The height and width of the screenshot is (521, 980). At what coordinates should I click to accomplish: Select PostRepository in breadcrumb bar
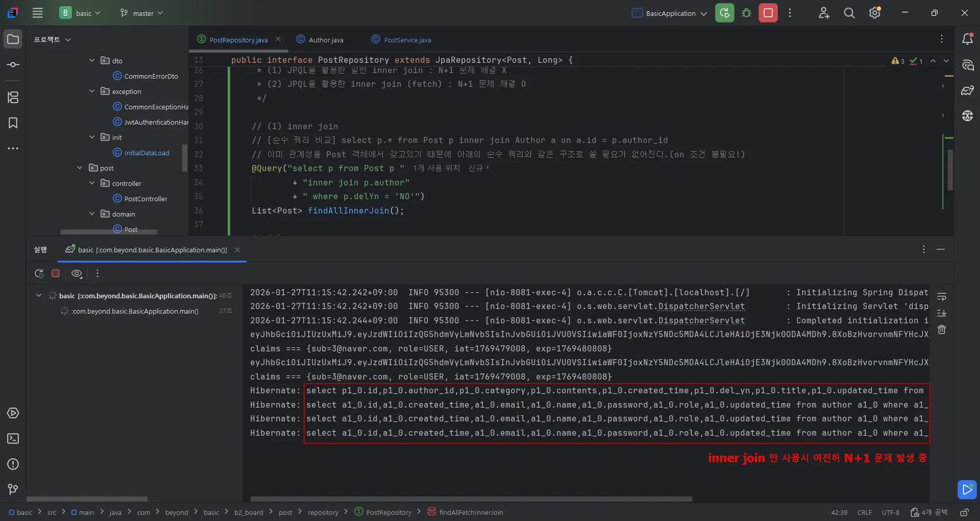point(383,512)
